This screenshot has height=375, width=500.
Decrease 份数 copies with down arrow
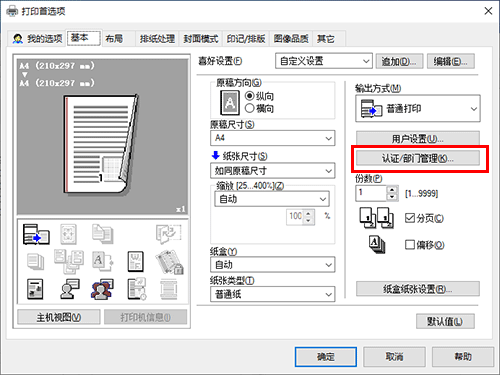coord(392,197)
